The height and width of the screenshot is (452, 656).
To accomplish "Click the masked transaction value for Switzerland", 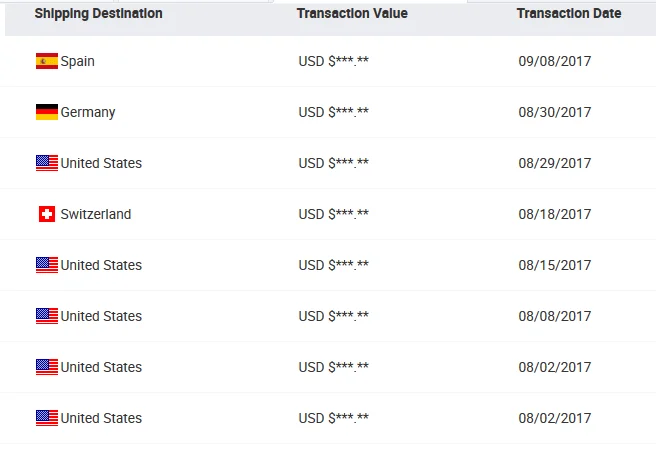I will pyautogui.click(x=334, y=214).
